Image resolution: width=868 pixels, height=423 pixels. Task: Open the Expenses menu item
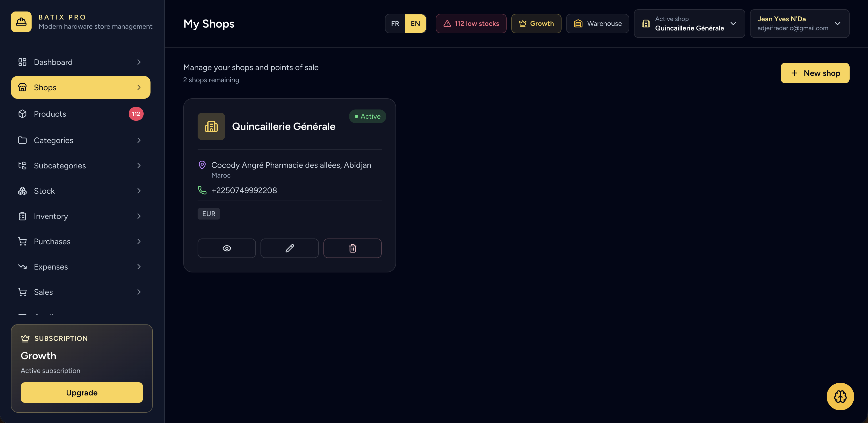(x=80, y=267)
